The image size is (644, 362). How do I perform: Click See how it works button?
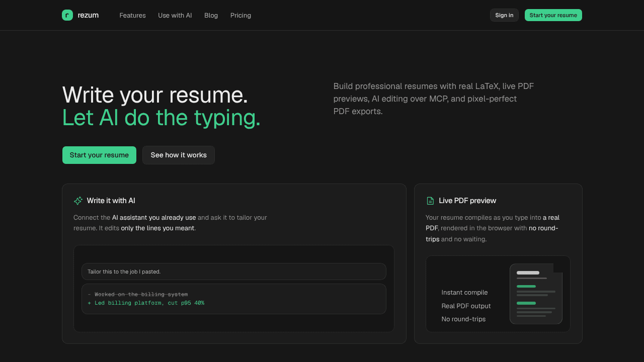[x=179, y=155]
